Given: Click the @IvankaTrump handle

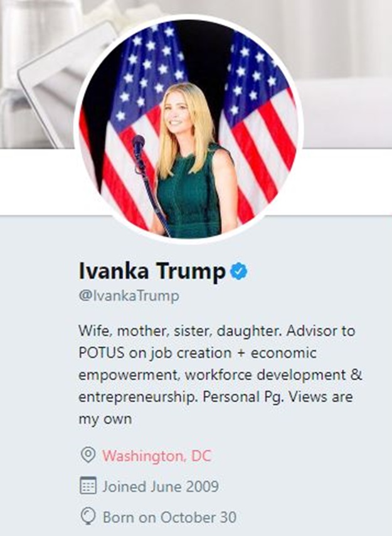Looking at the screenshot, I should 129,296.
